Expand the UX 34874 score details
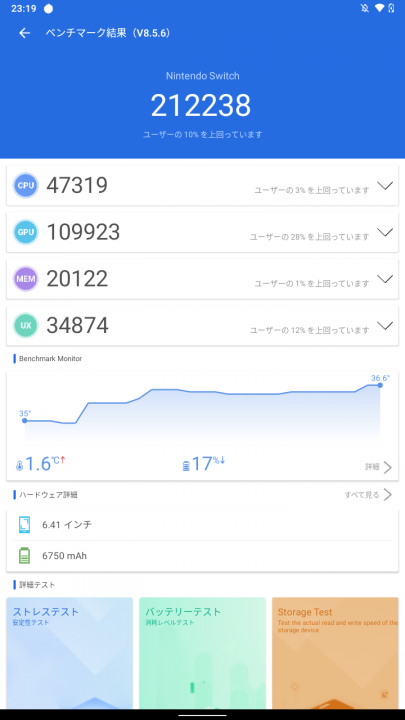 coord(385,326)
